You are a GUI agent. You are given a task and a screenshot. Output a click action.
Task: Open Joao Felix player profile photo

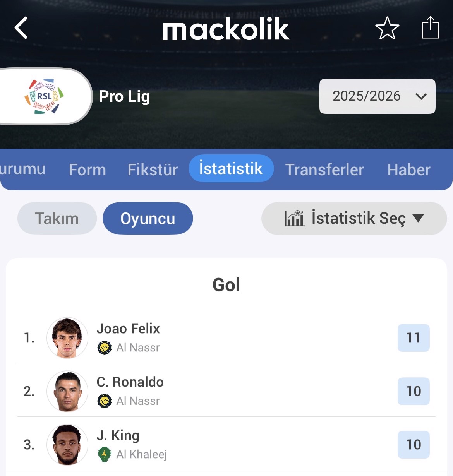tap(67, 338)
